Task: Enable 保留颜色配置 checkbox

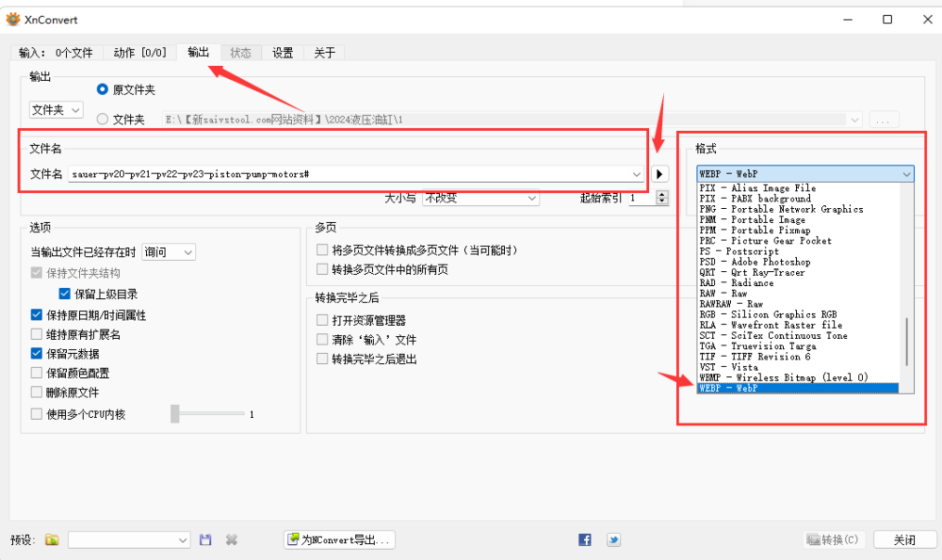Action: [37, 373]
